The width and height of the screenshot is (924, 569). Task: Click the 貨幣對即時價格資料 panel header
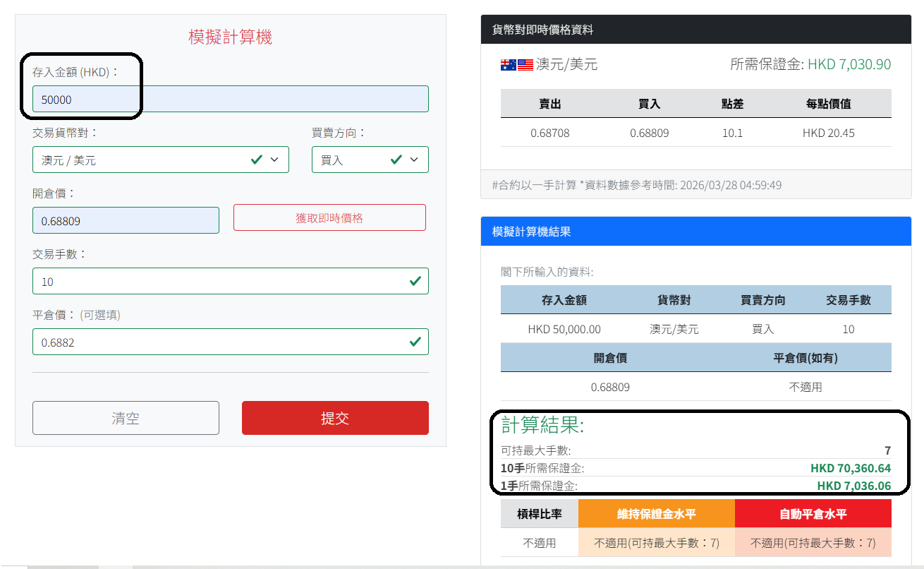click(695, 30)
